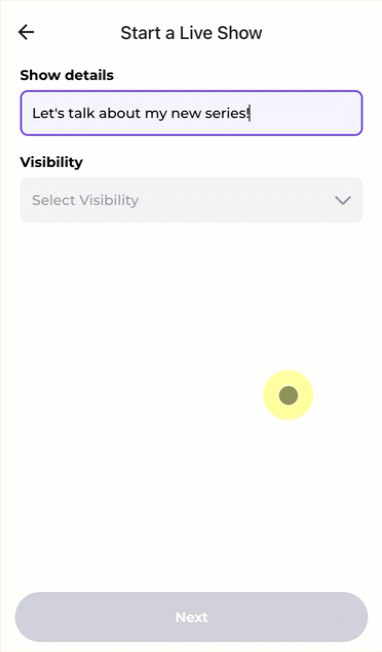Place cursor after "series!" in the text field
Screen dimensions: 382x652
[250, 113]
